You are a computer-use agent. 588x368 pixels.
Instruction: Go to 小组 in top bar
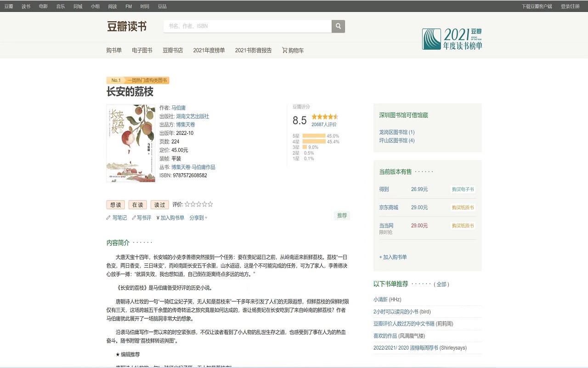[x=95, y=6]
